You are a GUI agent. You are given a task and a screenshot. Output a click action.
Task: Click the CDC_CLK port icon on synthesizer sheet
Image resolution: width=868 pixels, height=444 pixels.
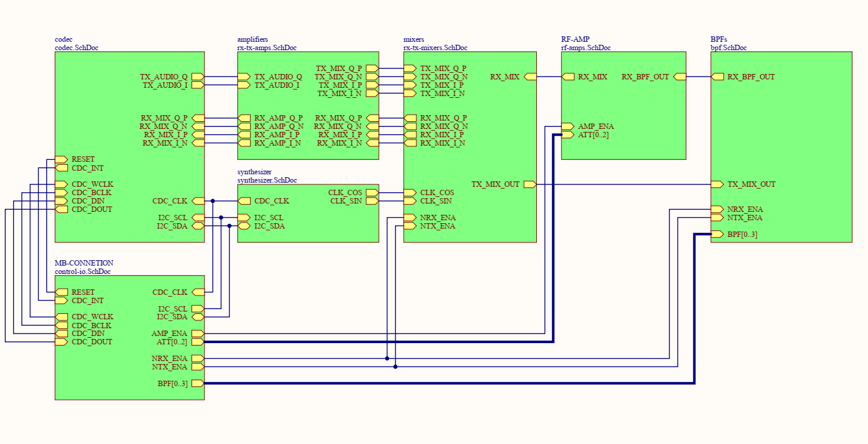pyautogui.click(x=244, y=201)
